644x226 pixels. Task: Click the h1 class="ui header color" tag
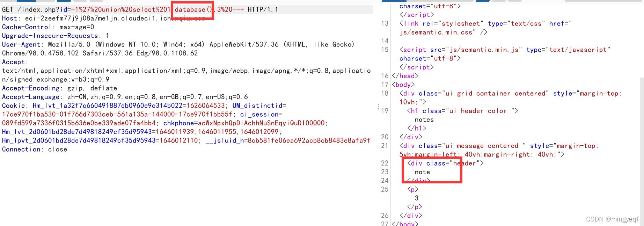click(x=463, y=111)
